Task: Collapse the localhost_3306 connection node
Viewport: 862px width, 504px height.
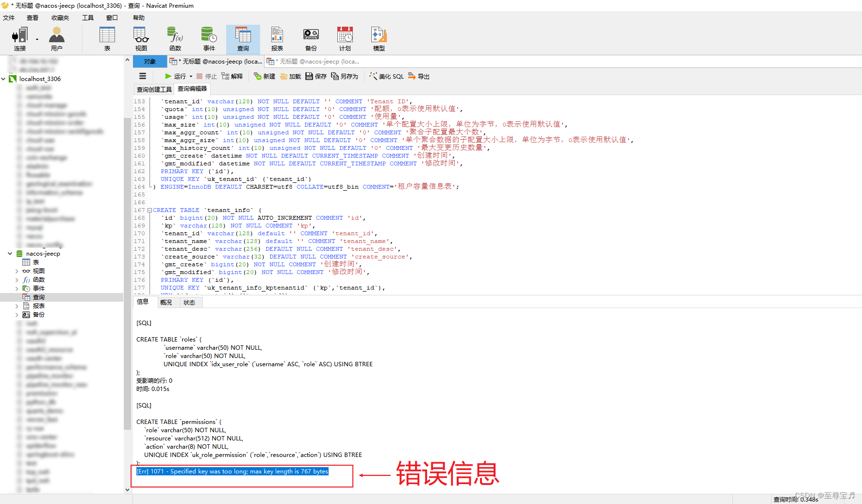Action: (3, 79)
